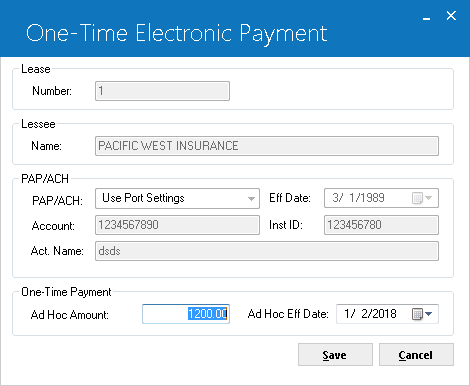Click the Eff Date calendar icon
470x386 pixels.
click(x=417, y=198)
